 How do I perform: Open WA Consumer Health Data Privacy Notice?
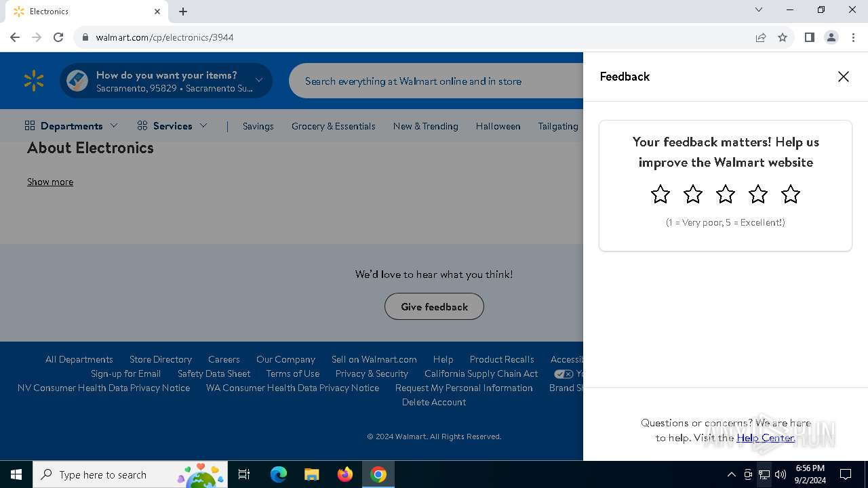(293, 388)
